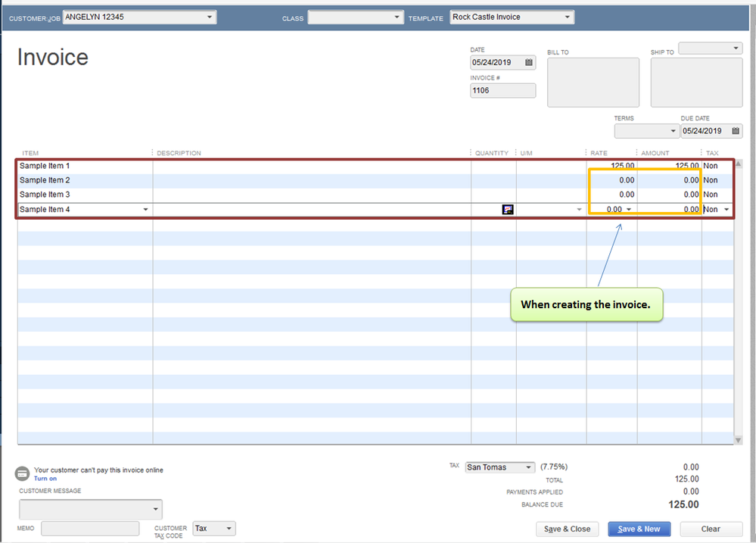Click the Item column header
The width and height of the screenshot is (756, 543).
30,153
